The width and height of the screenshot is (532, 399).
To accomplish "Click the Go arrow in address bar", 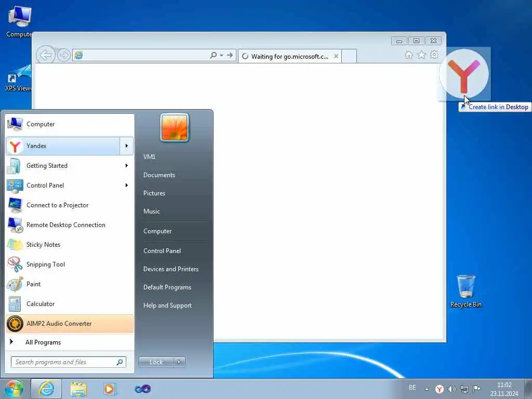I will (230, 55).
